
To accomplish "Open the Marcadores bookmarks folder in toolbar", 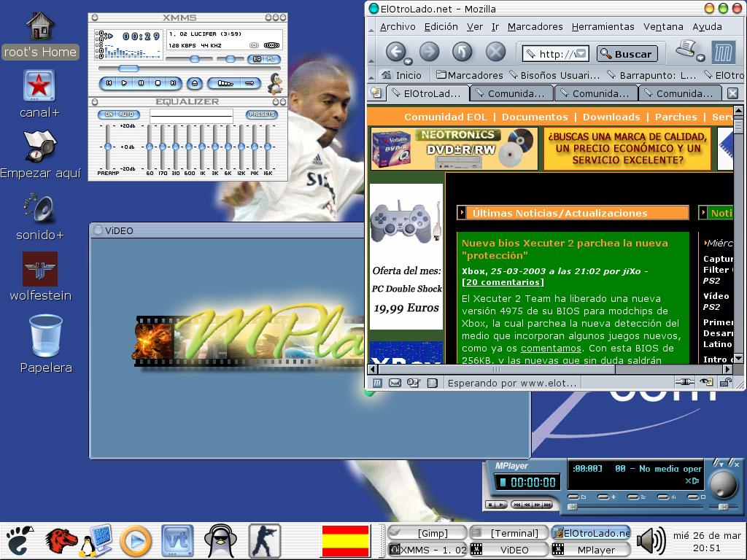I will [x=469, y=75].
